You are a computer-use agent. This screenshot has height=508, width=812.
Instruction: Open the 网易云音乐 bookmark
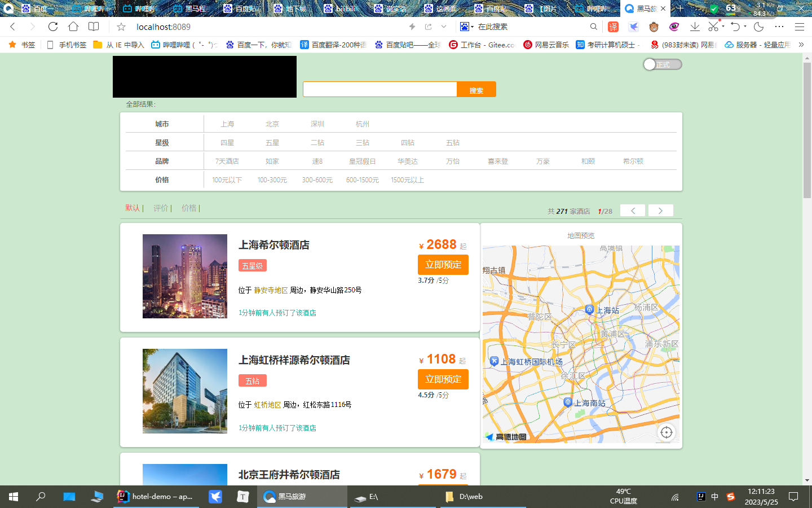tap(546, 45)
